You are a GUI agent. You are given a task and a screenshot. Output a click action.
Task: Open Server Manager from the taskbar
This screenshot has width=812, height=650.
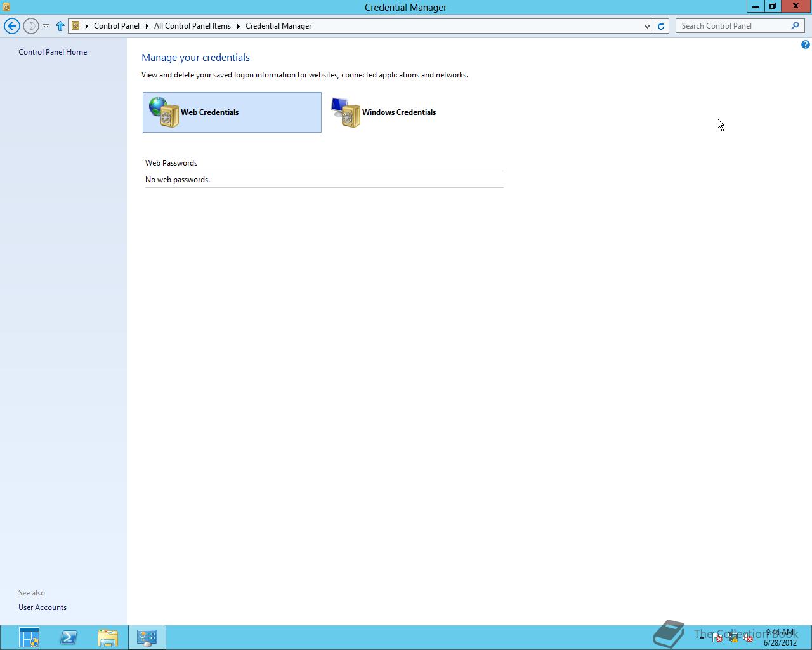[x=29, y=637]
